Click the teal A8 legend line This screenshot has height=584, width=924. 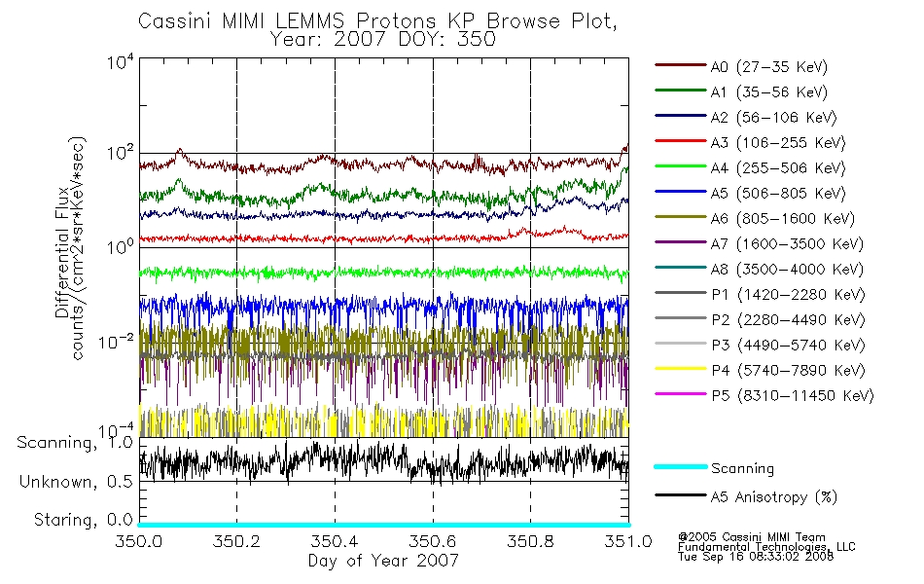(680, 268)
